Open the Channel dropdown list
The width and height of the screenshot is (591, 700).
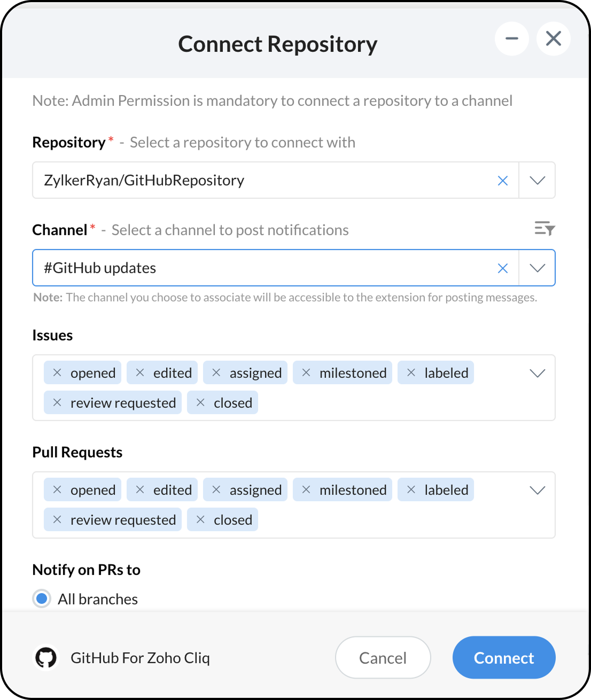537,268
